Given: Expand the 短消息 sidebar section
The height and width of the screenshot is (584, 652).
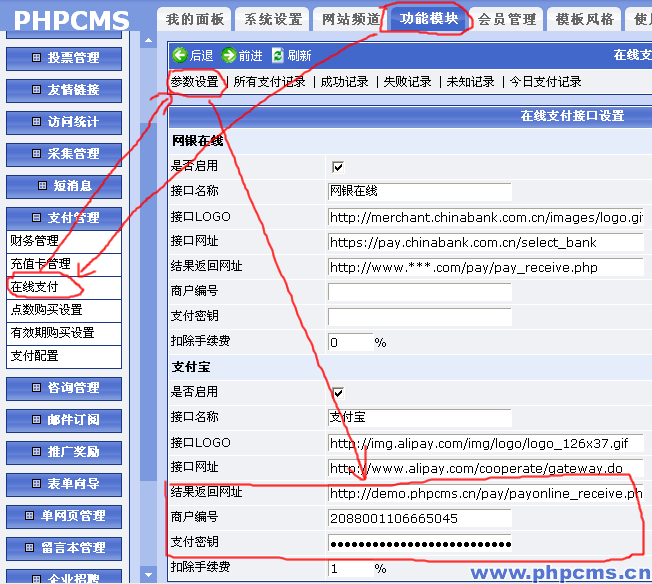Looking at the screenshot, I should pos(64,186).
